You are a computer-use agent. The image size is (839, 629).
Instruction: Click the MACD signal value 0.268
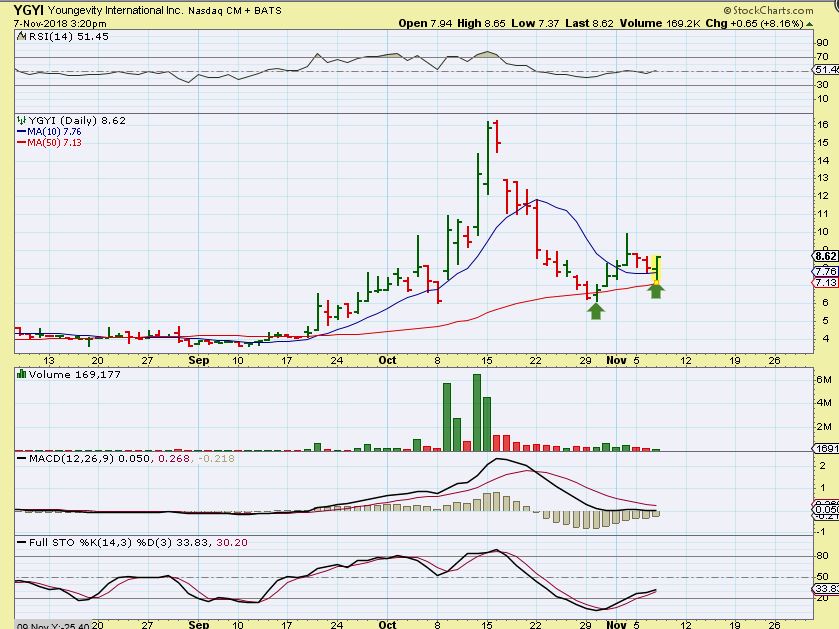pyautogui.click(x=174, y=458)
